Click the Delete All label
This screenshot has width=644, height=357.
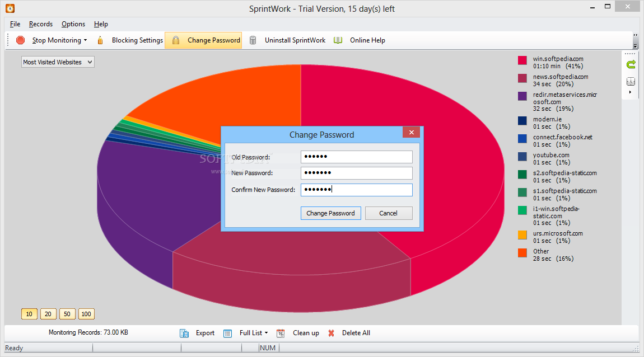tap(356, 333)
